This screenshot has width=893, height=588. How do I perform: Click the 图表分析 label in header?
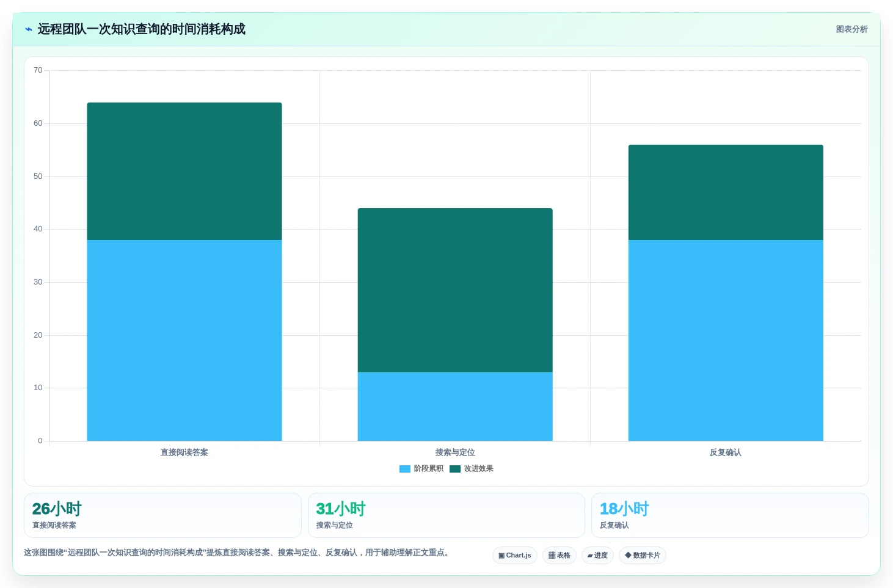[x=851, y=29]
